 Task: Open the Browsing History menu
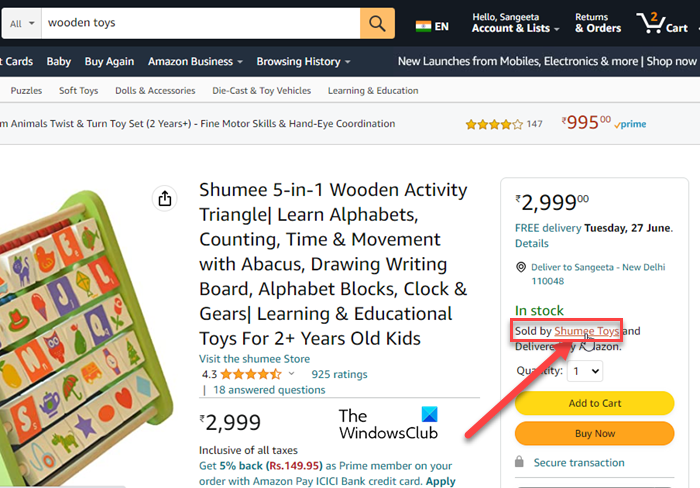[302, 62]
